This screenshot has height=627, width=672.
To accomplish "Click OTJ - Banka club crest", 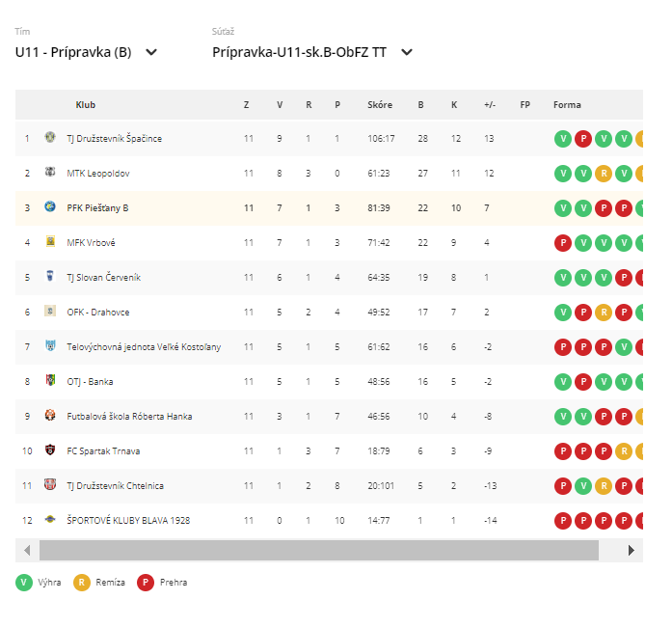I will (x=50, y=381).
